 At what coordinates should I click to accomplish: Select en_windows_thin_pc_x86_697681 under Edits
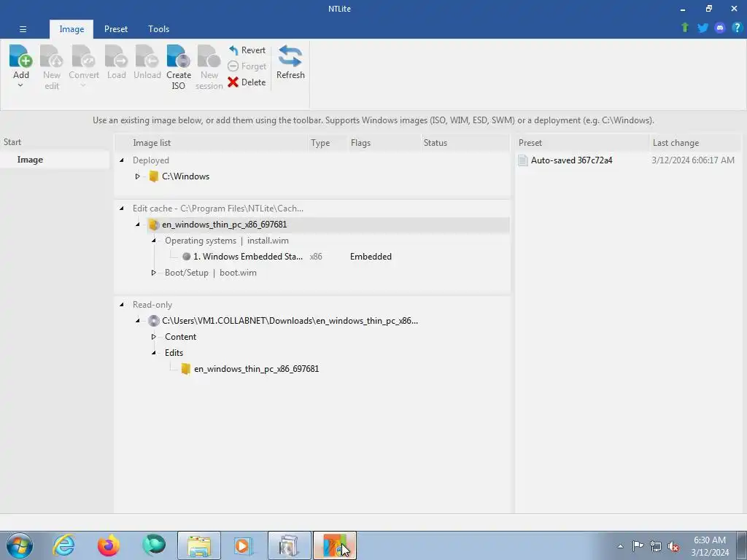click(256, 369)
